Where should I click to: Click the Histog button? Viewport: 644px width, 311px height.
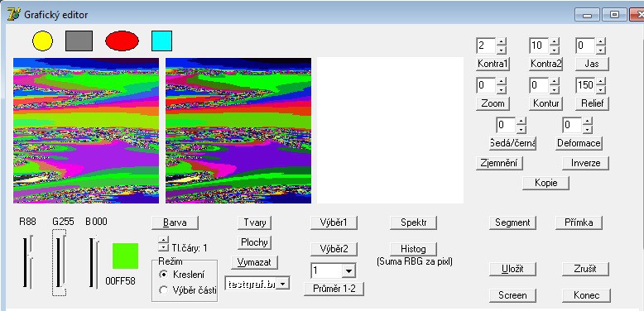click(413, 249)
